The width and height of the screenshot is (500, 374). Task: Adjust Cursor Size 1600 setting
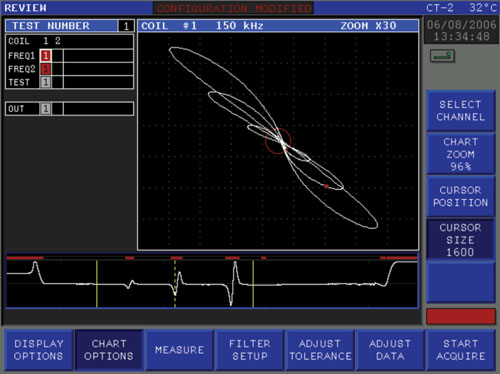[x=460, y=240]
